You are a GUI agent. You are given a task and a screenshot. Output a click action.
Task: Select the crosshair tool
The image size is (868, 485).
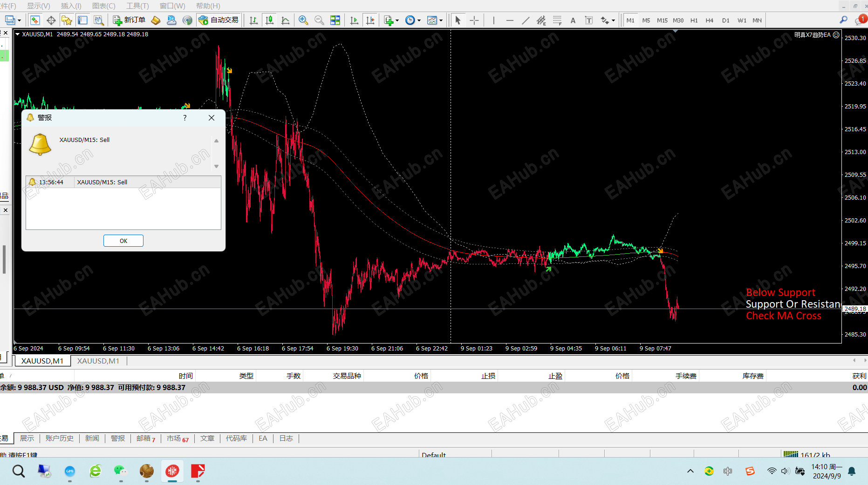tap(474, 20)
